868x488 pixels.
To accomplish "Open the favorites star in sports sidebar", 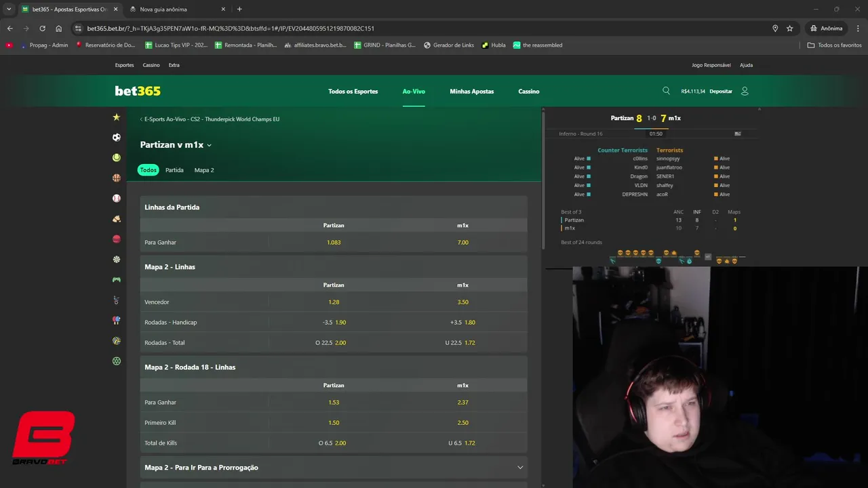I will (x=117, y=117).
